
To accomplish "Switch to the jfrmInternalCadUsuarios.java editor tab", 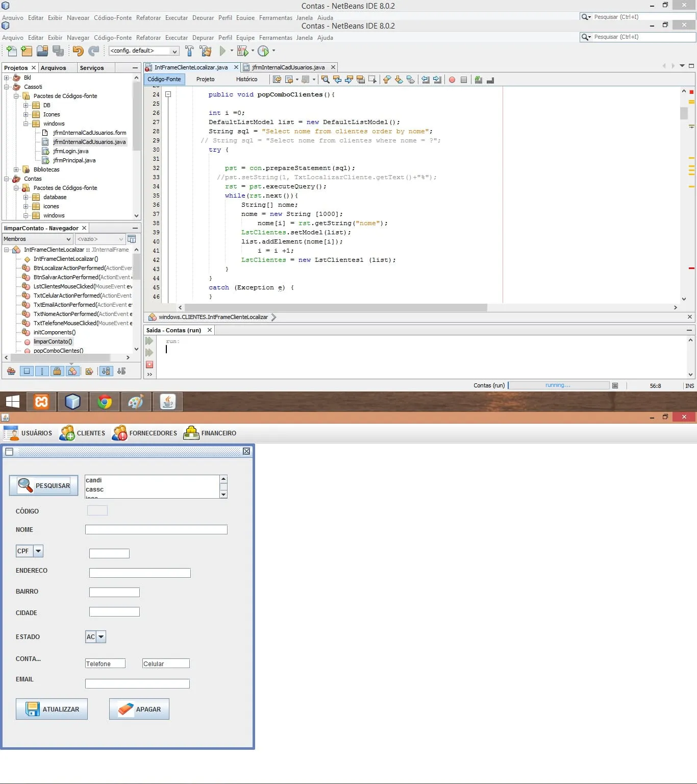I will point(288,67).
